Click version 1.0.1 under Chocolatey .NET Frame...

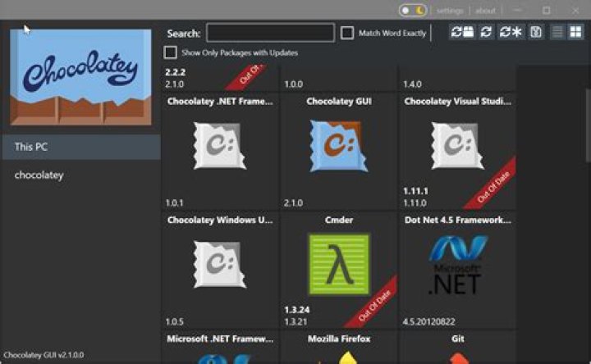[x=174, y=202]
